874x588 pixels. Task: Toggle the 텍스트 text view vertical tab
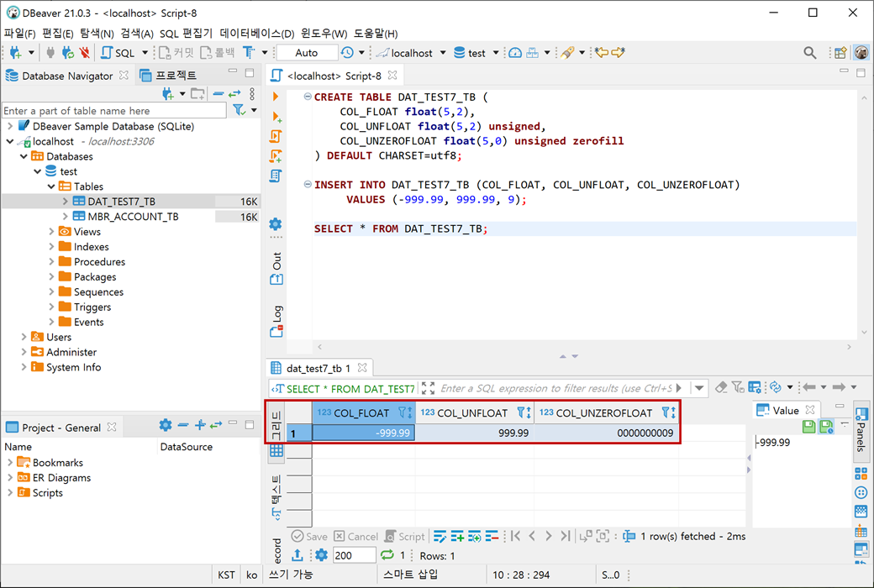[x=276, y=497]
